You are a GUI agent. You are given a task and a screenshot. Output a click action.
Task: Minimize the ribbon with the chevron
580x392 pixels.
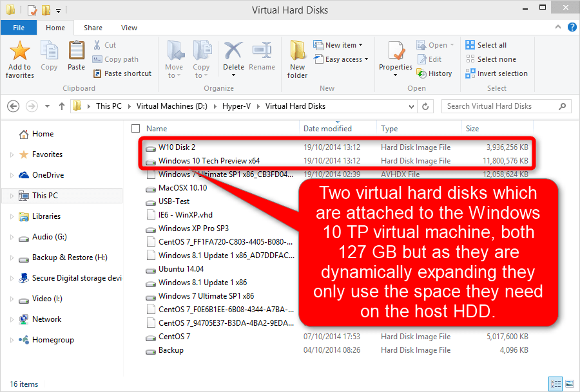(558, 27)
